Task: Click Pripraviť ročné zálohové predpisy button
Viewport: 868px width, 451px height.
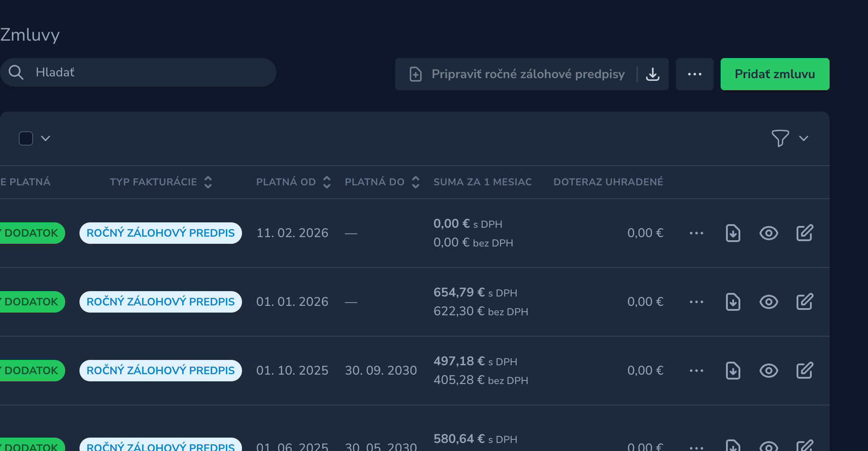Action: click(x=517, y=74)
